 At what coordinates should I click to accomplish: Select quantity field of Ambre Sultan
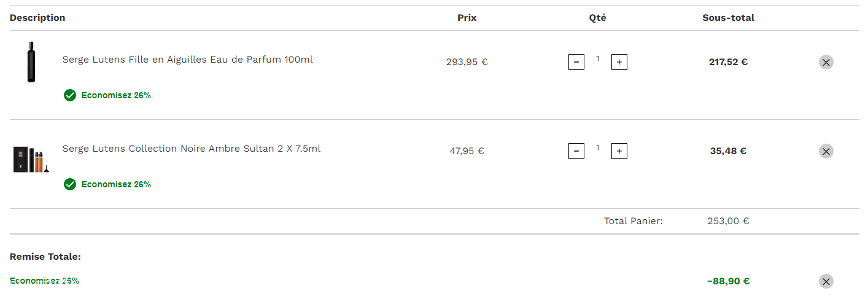click(598, 148)
